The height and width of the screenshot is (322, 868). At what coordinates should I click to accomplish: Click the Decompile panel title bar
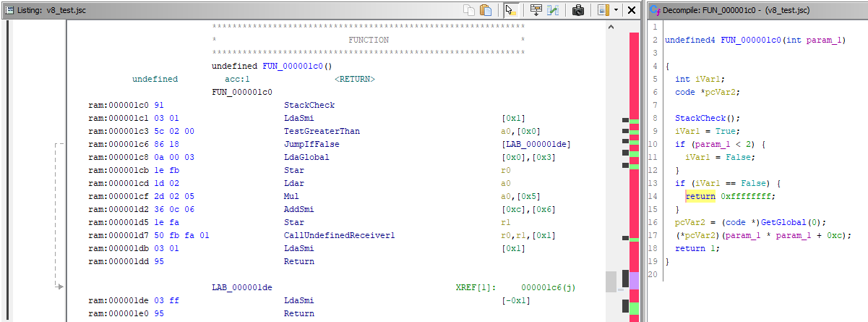click(757, 10)
